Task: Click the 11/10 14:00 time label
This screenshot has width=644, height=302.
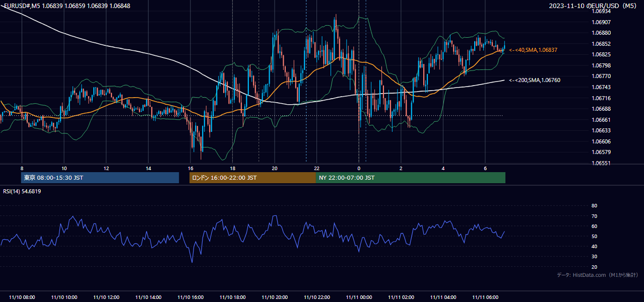Action: click(x=148, y=297)
